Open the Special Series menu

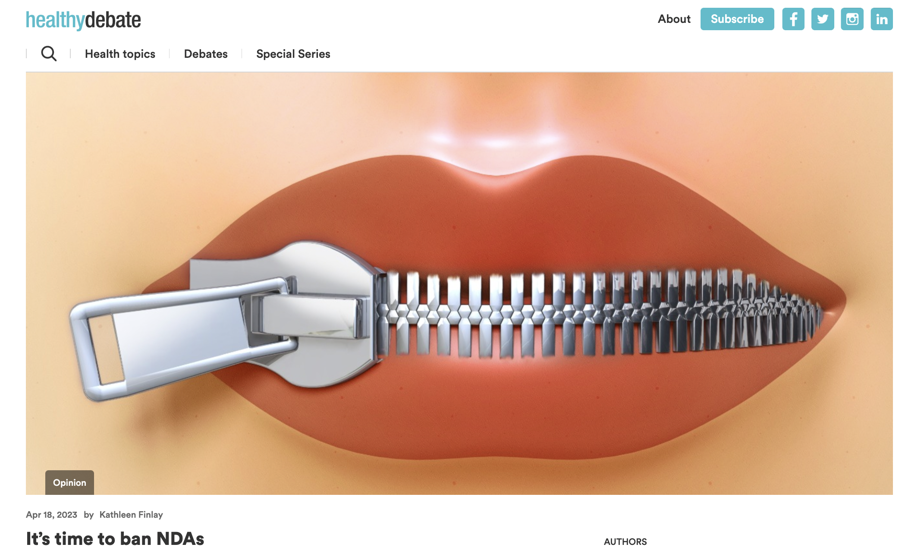point(293,54)
